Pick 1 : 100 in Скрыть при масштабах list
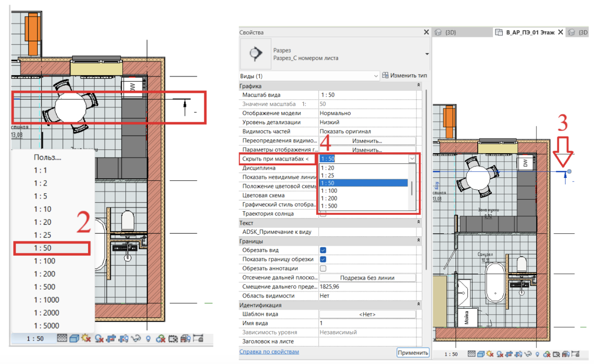The height and width of the screenshot is (364, 594). pyautogui.click(x=363, y=191)
